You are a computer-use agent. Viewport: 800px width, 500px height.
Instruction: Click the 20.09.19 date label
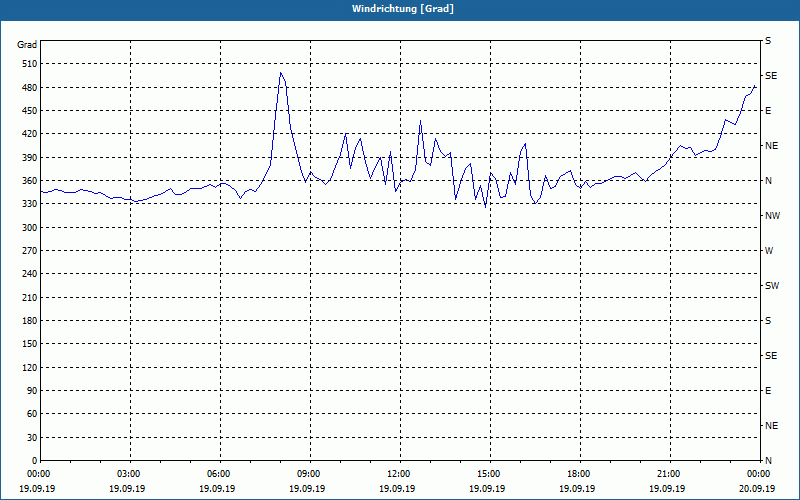[x=757, y=488]
